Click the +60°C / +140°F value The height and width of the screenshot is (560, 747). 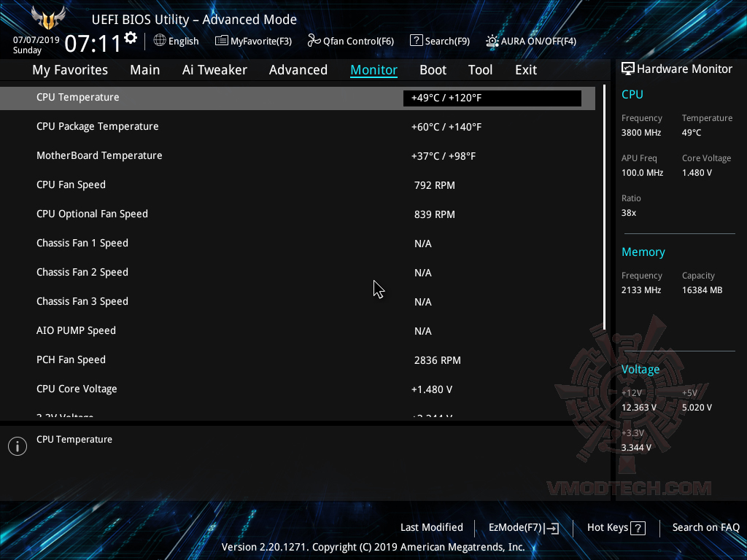(x=446, y=127)
